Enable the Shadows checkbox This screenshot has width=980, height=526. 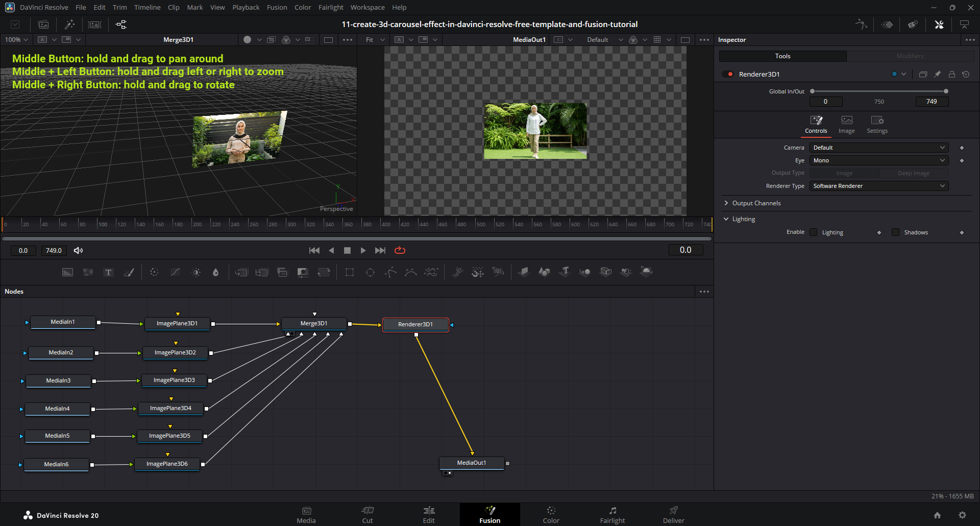[x=895, y=232]
